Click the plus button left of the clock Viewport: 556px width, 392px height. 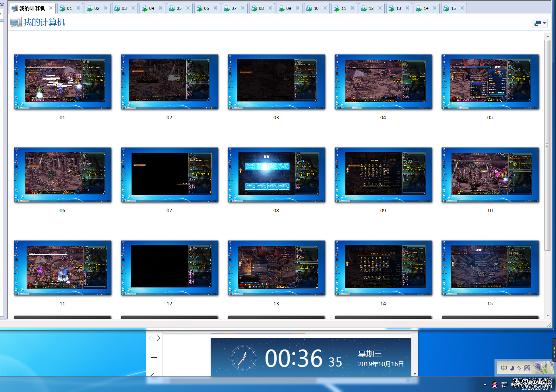[x=154, y=357]
